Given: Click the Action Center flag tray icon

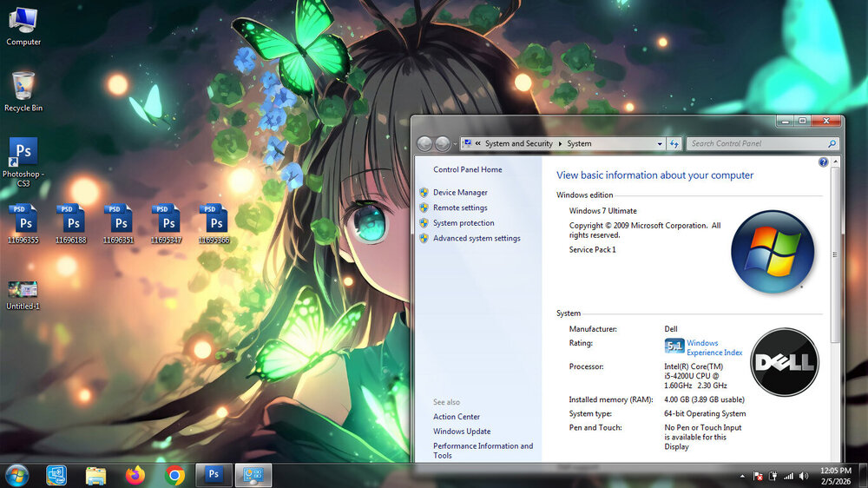Looking at the screenshot, I should 758,476.
